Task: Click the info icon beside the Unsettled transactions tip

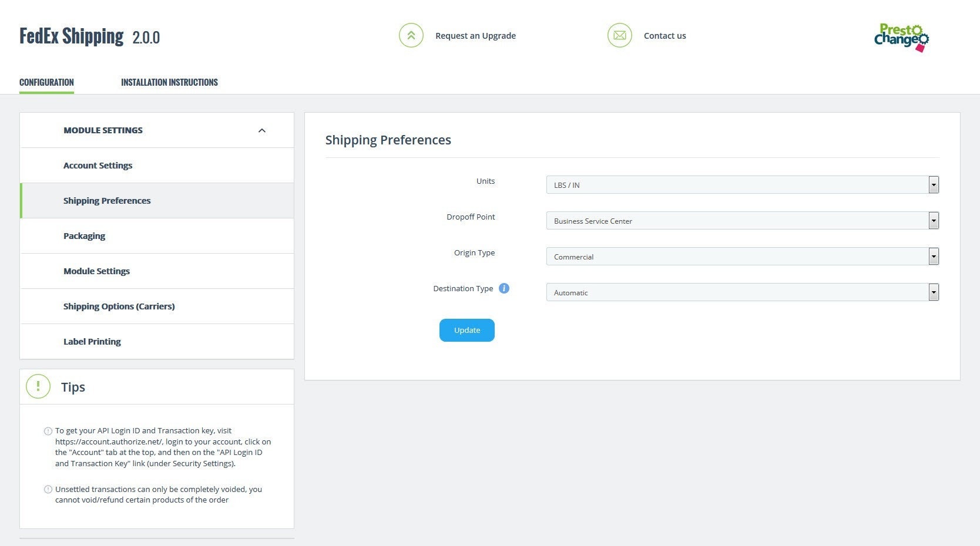Action: pos(48,490)
